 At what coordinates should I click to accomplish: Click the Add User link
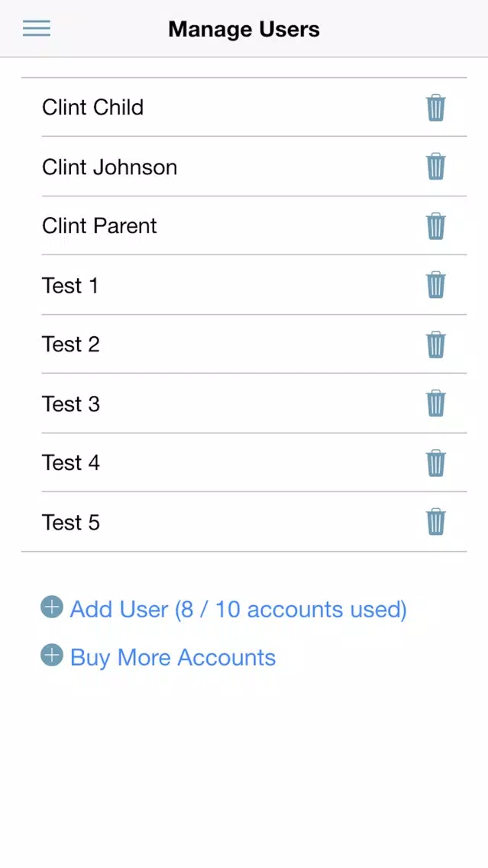point(238,609)
